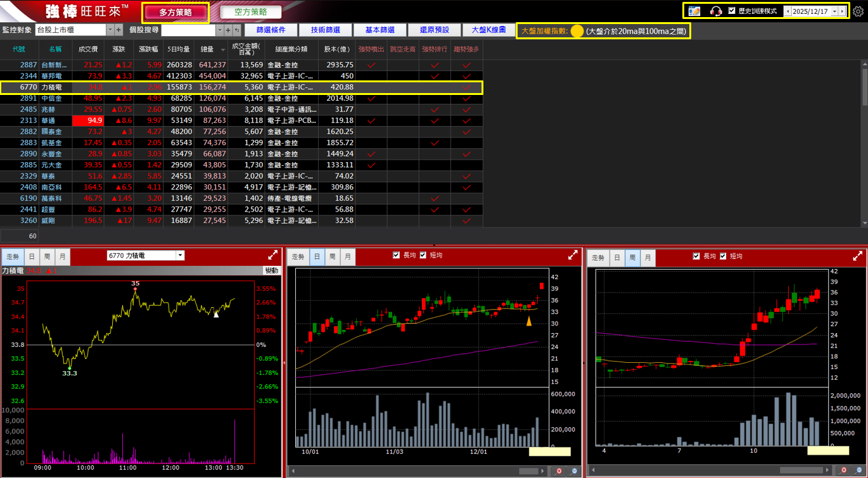Open settings via the gear icon
868x478 pixels.
pos(858,11)
